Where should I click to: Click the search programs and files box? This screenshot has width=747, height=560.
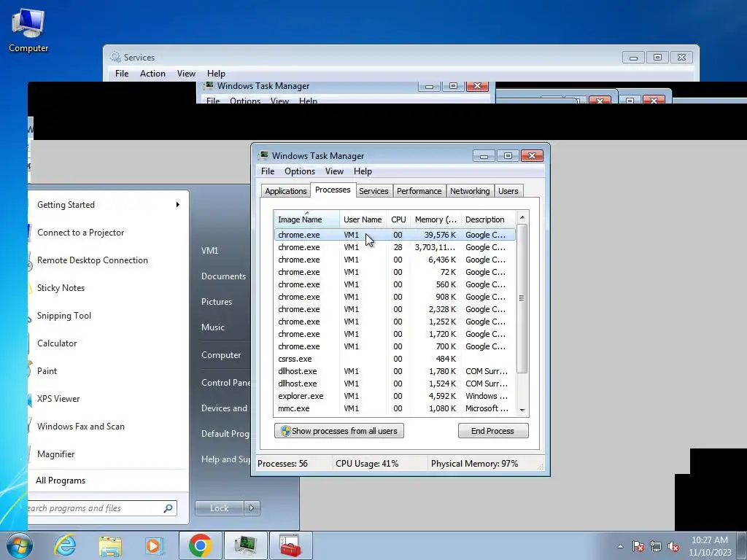tap(102, 508)
